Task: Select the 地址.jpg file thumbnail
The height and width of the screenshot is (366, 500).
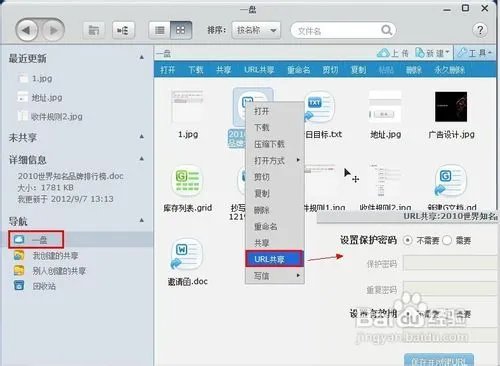Action: [x=385, y=106]
